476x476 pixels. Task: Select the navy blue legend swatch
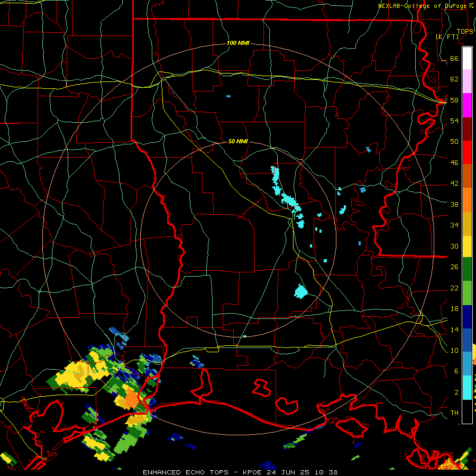[x=467, y=317]
